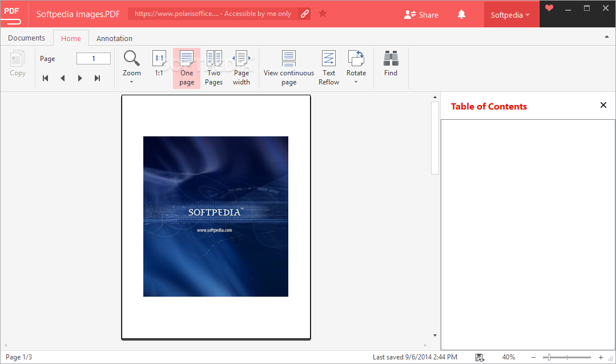Click the page number input field
The width and height of the screenshot is (616, 364).
coord(94,59)
